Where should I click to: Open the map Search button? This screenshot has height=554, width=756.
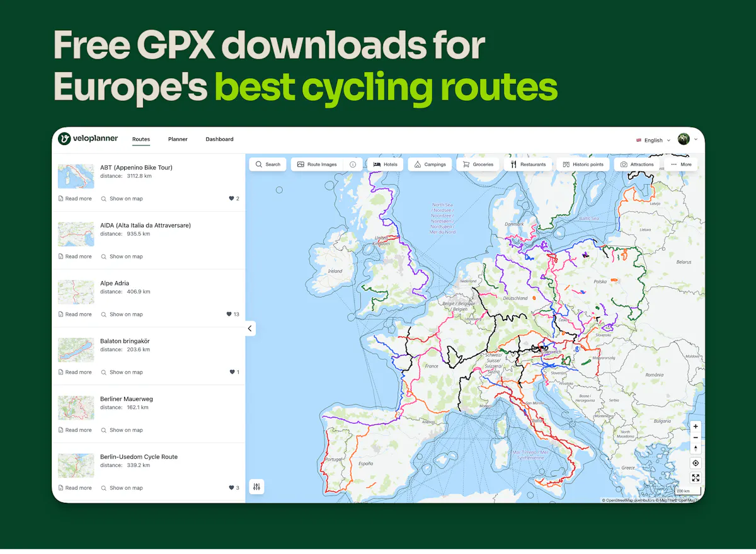268,164
